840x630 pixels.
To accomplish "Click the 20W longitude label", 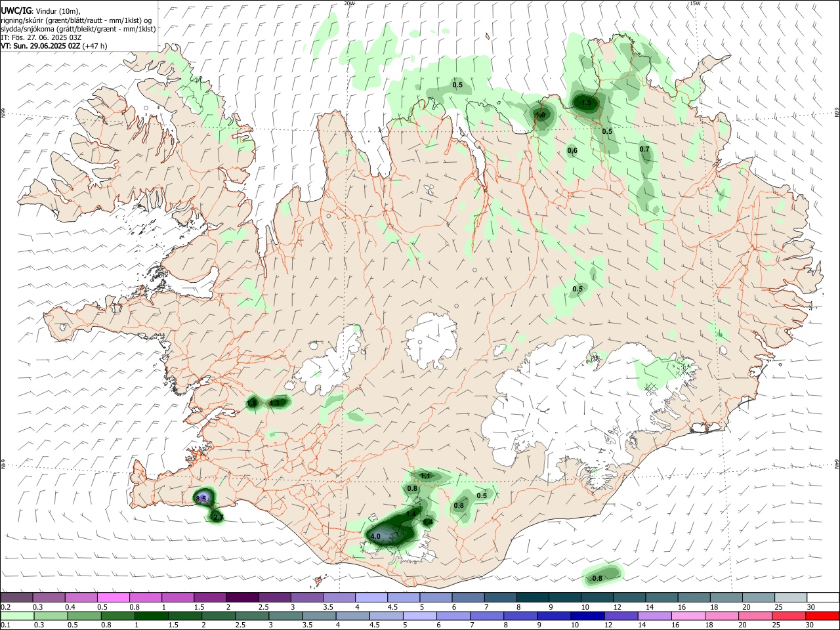I will coord(349,3).
